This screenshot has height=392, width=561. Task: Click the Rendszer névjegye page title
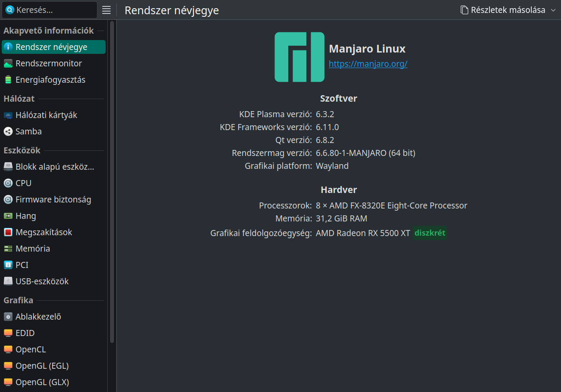click(172, 10)
